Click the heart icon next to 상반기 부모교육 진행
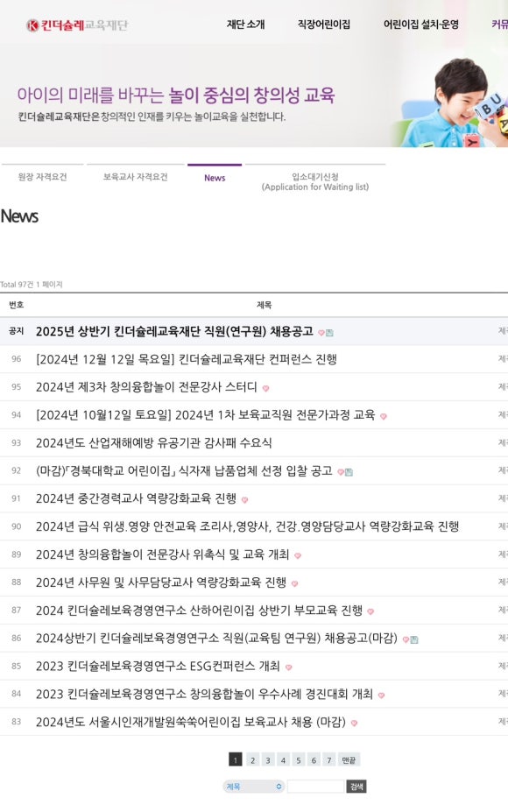 click(x=370, y=612)
